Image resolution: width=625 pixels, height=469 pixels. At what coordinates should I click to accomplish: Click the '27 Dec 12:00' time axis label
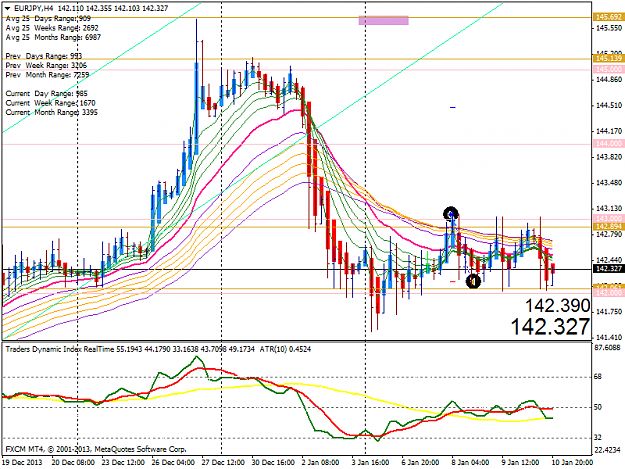point(223,462)
